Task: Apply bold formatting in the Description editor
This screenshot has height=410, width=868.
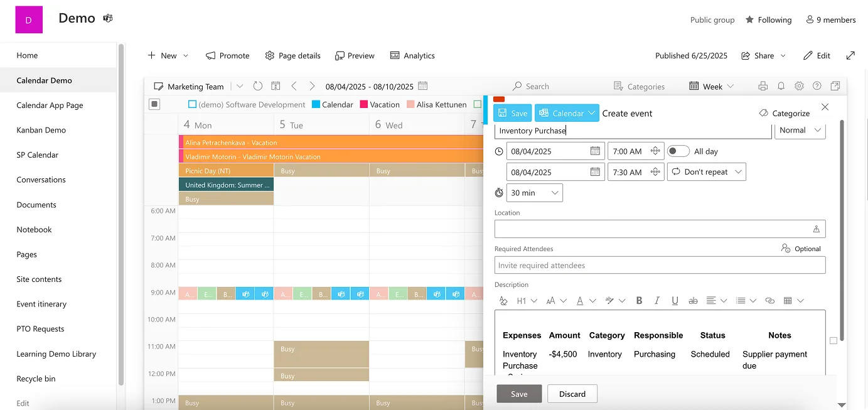Action: [639, 301]
